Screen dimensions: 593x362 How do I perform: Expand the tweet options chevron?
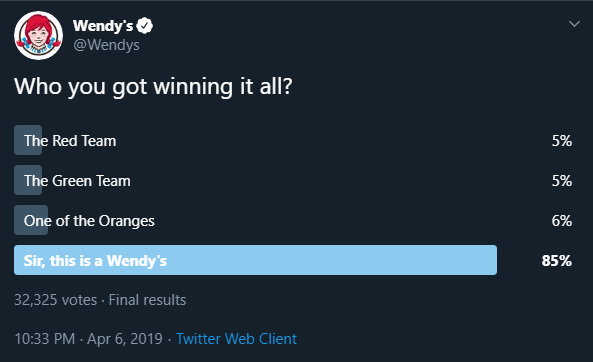coord(574,24)
